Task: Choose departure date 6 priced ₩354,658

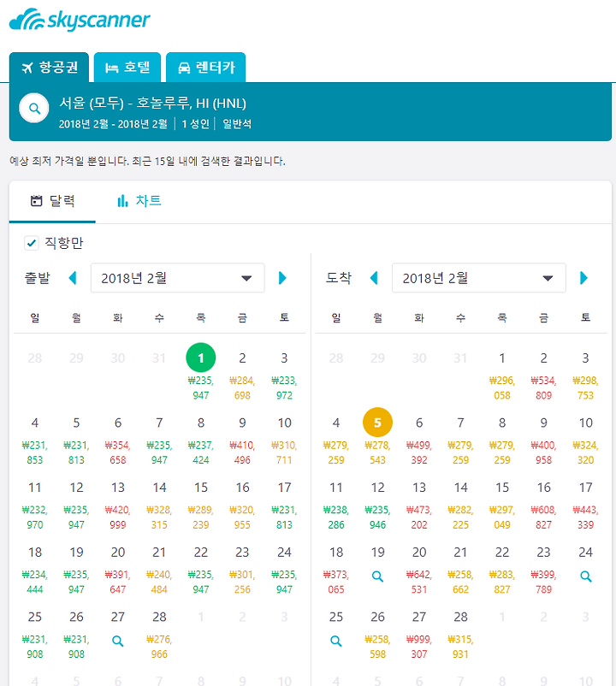Action: click(x=118, y=441)
